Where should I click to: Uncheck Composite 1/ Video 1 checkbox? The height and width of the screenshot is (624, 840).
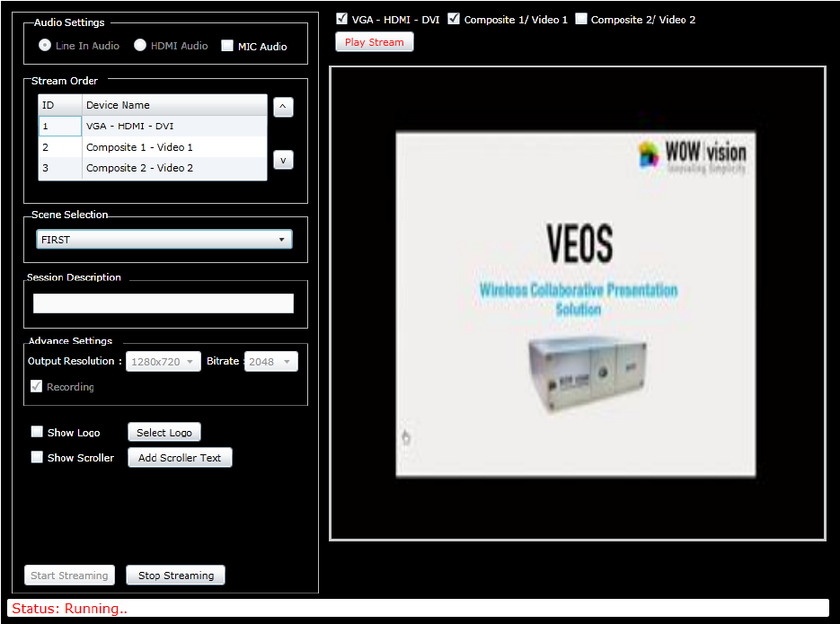pyautogui.click(x=454, y=19)
